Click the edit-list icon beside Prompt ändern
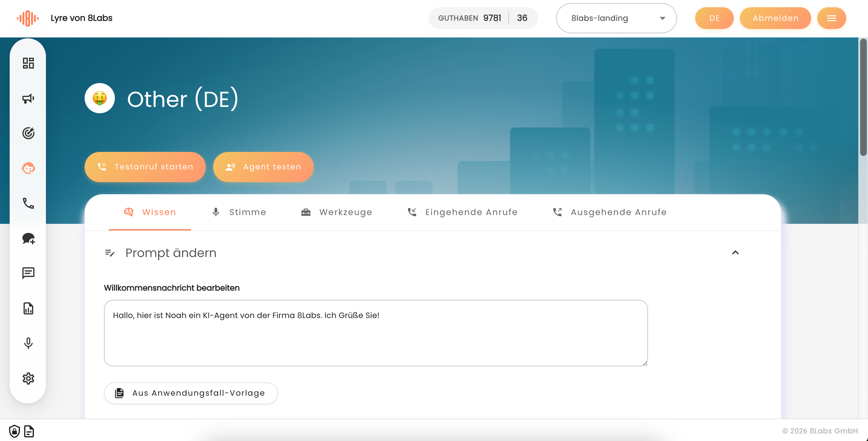Viewport: 868px width, 441px height. click(x=110, y=253)
